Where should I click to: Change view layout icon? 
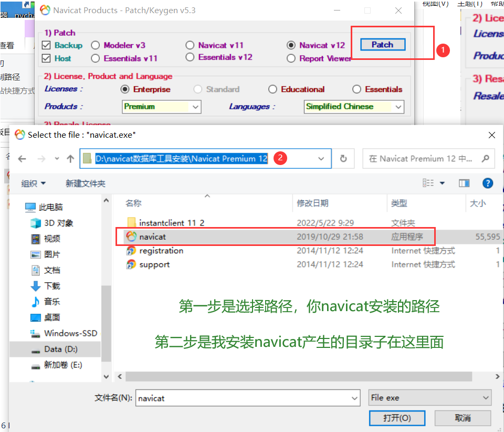click(x=428, y=183)
